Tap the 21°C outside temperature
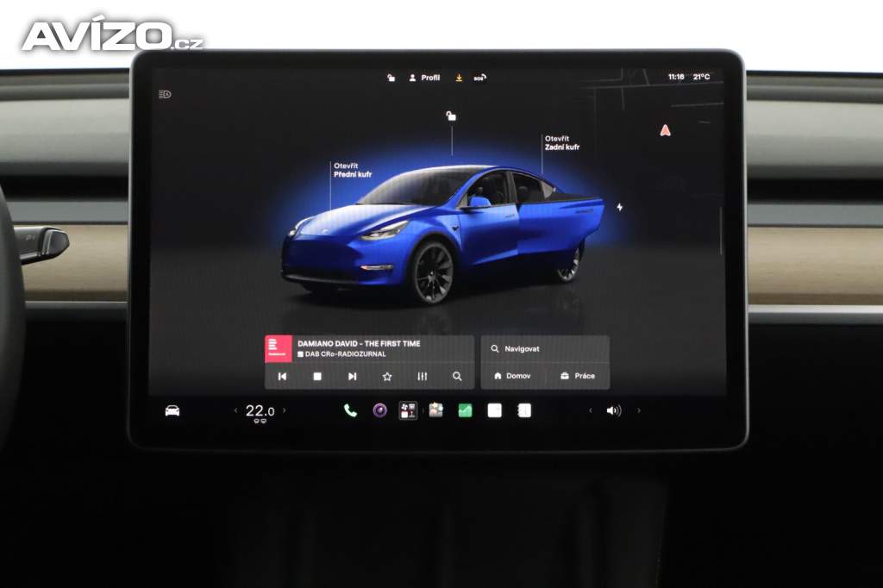This screenshot has height=588, width=883. [702, 77]
